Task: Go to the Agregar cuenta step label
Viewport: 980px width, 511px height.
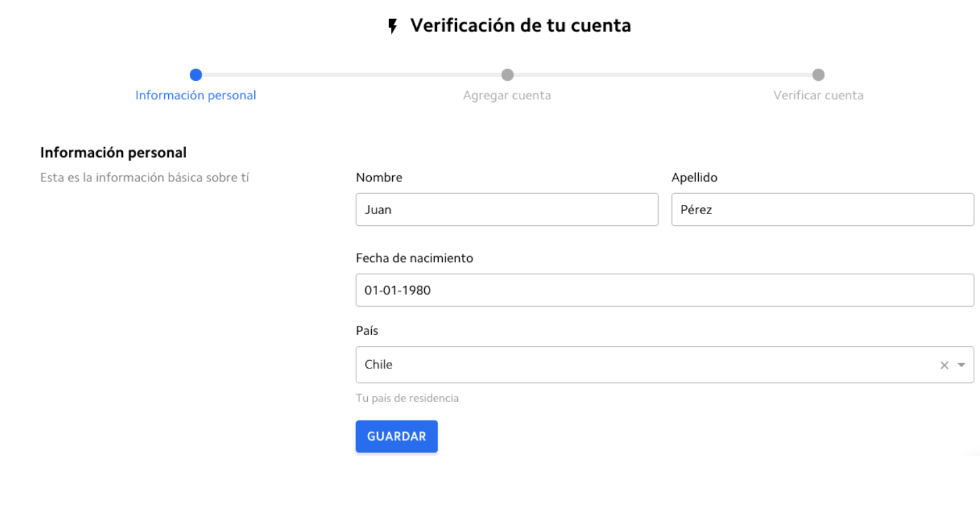Action: (507, 95)
